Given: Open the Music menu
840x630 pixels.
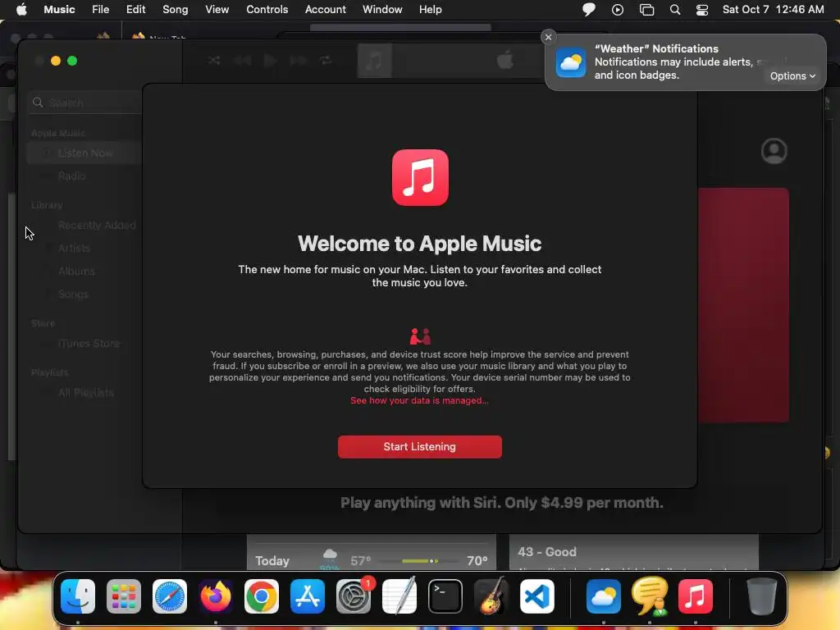Looking at the screenshot, I should [59, 9].
